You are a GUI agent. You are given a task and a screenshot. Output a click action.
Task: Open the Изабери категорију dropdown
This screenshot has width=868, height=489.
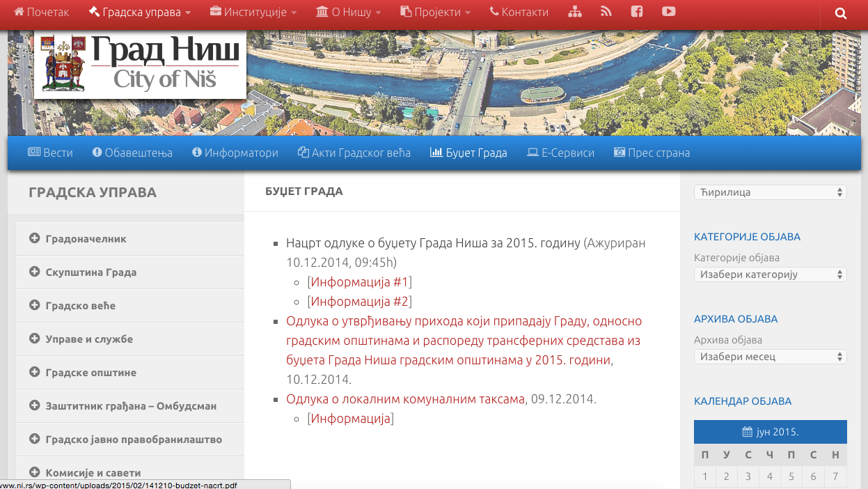[770, 274]
